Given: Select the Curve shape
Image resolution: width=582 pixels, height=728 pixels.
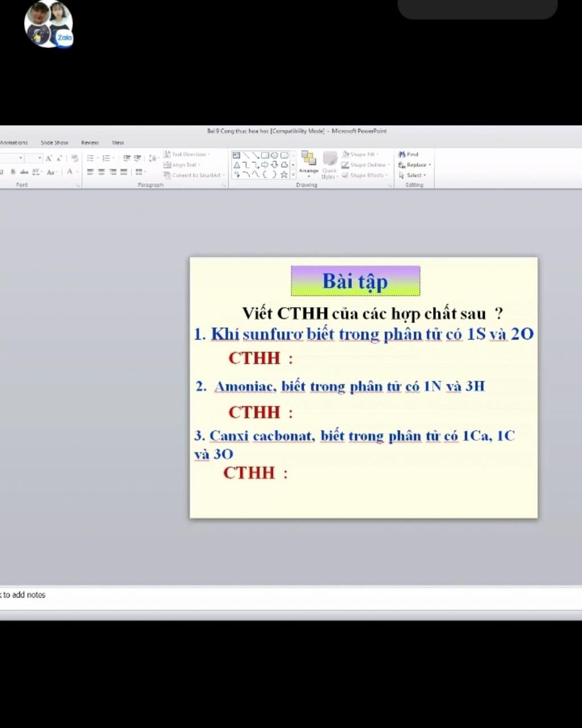Looking at the screenshot, I should tap(256, 175).
